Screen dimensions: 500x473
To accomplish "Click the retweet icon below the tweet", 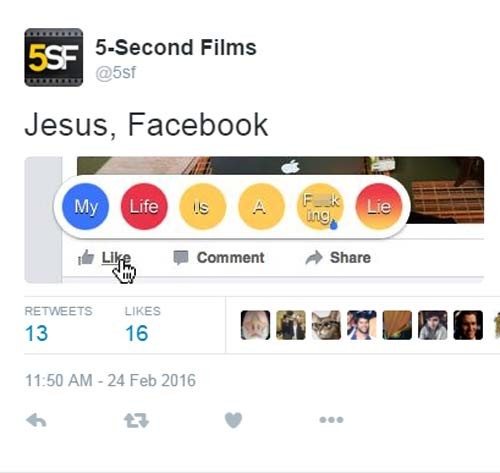I will [x=136, y=420].
